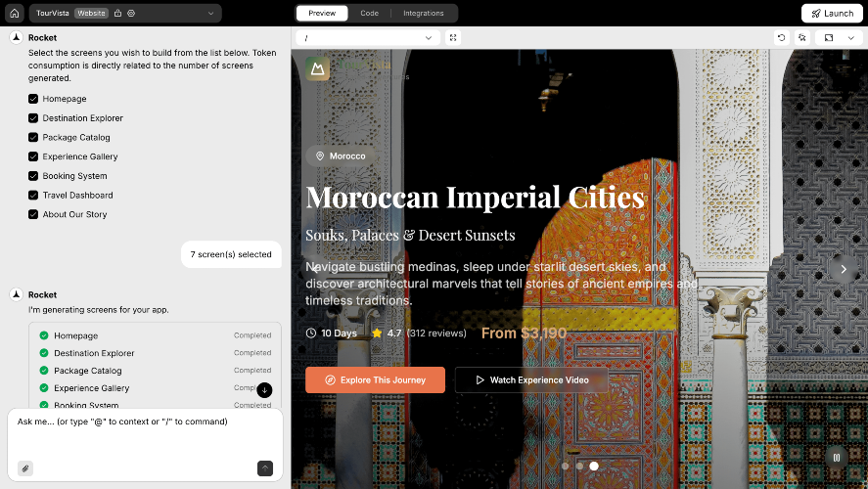Click the Homepage completed check icon

pos(44,335)
